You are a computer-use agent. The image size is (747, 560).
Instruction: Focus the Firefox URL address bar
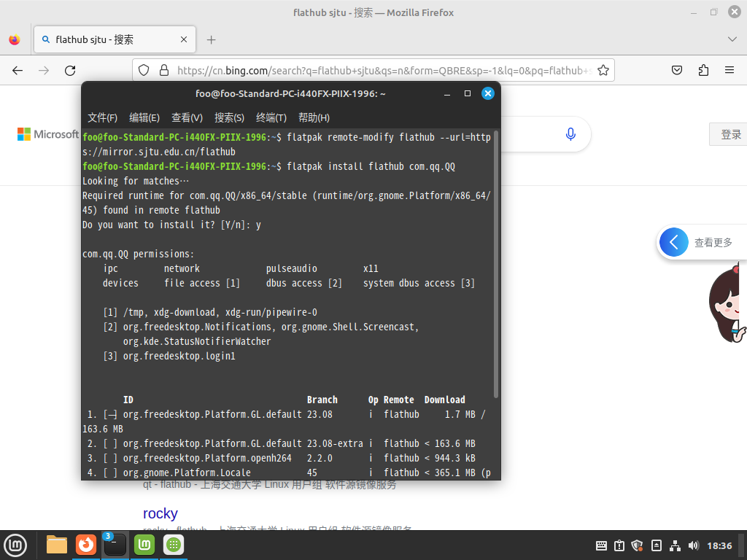click(379, 71)
